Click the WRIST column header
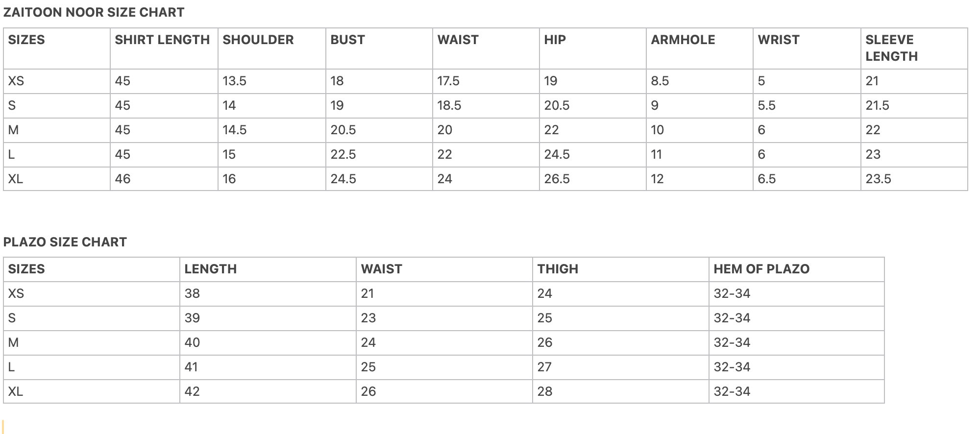 coord(778,40)
